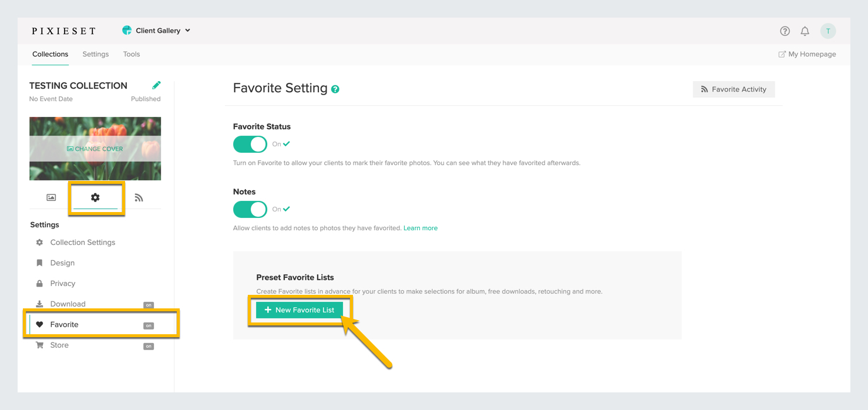This screenshot has width=868, height=410.
Task: Show help for Favorite Setting green question icon
Action: click(x=335, y=89)
